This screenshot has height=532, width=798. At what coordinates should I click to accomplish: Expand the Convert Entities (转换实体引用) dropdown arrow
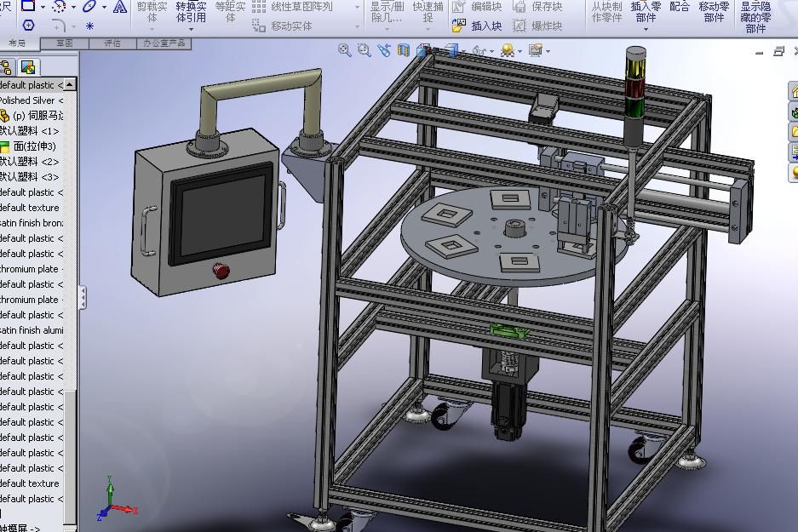(191, 30)
